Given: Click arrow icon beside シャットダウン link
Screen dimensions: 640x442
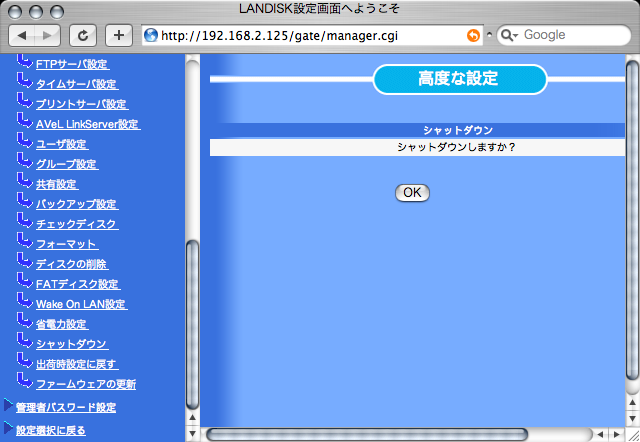Looking at the screenshot, I should [x=24, y=340].
